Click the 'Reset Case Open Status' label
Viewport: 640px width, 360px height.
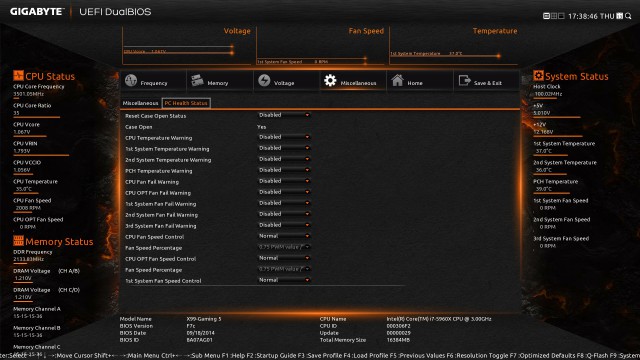[156, 116]
